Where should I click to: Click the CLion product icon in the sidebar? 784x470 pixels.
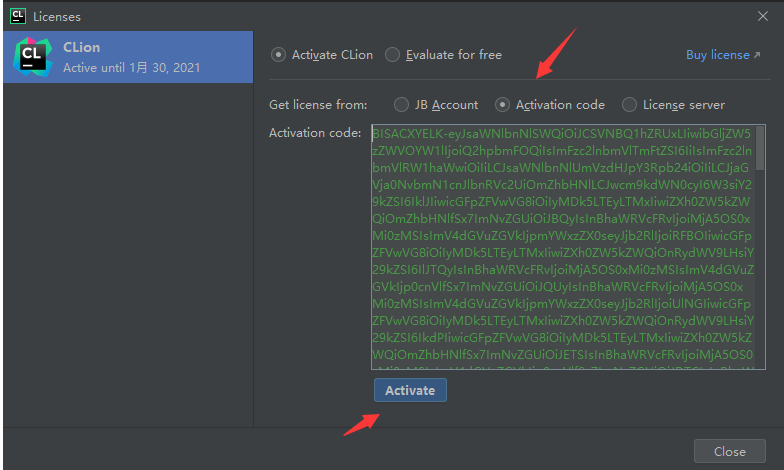pos(31,57)
